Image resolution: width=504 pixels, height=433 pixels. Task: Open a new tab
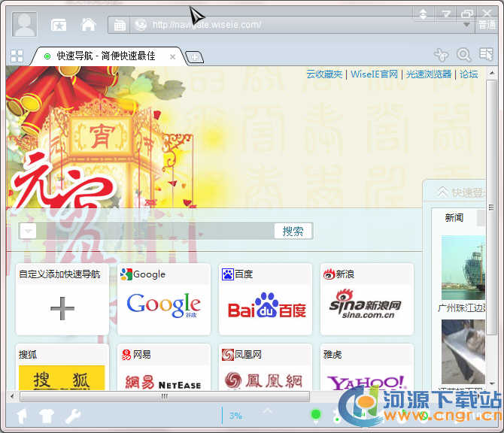point(195,57)
